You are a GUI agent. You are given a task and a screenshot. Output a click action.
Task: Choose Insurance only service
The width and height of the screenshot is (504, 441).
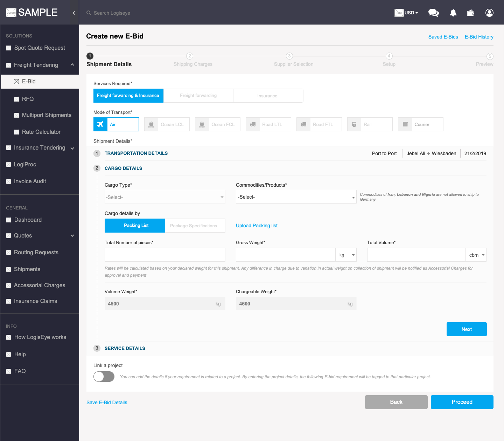268,96
